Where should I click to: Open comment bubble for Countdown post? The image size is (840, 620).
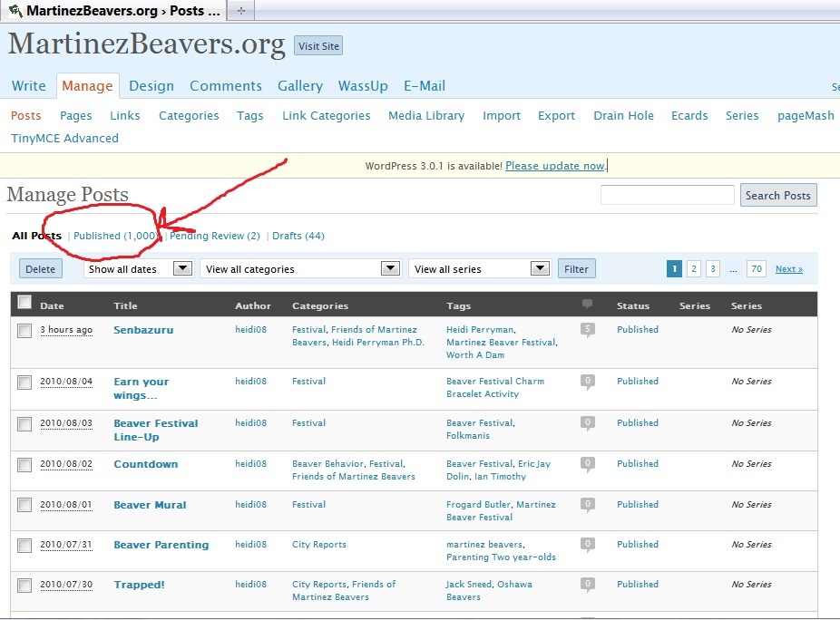tap(588, 464)
